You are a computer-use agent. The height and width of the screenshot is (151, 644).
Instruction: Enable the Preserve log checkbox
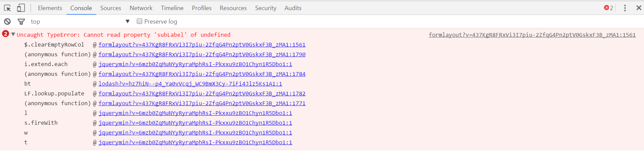tap(139, 21)
